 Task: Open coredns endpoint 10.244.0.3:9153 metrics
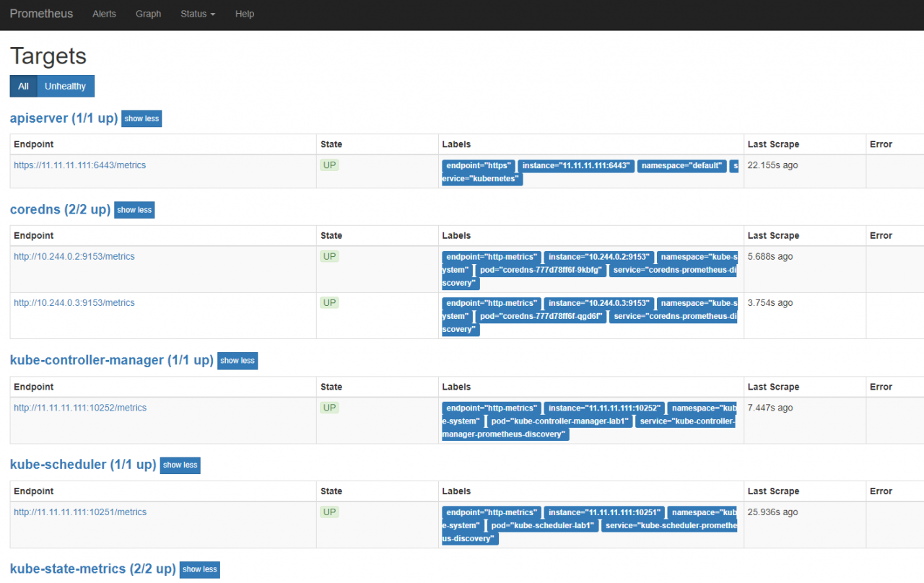pos(74,303)
